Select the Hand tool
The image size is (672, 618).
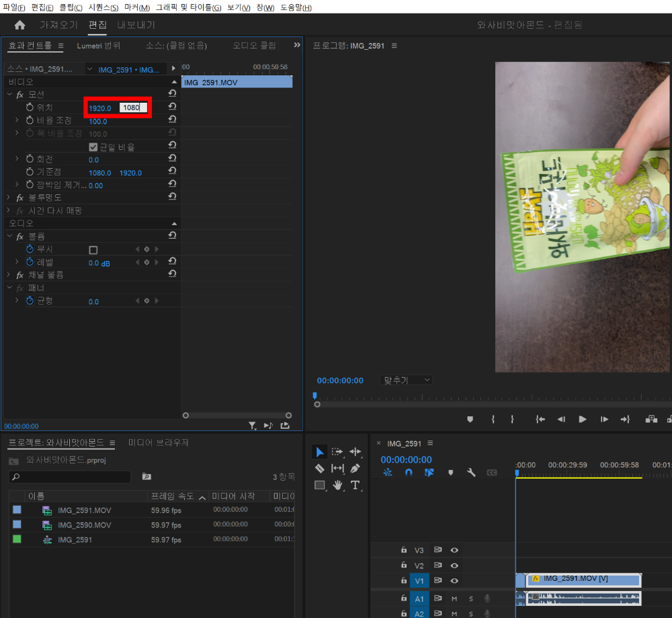pyautogui.click(x=338, y=485)
